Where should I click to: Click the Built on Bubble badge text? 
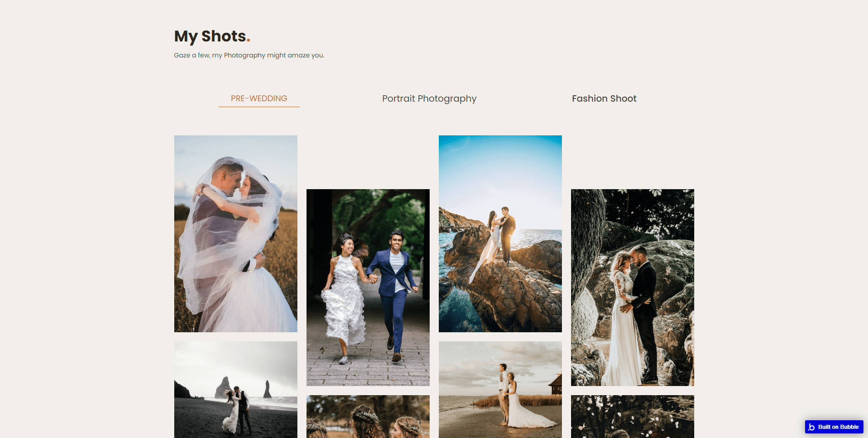point(838,427)
